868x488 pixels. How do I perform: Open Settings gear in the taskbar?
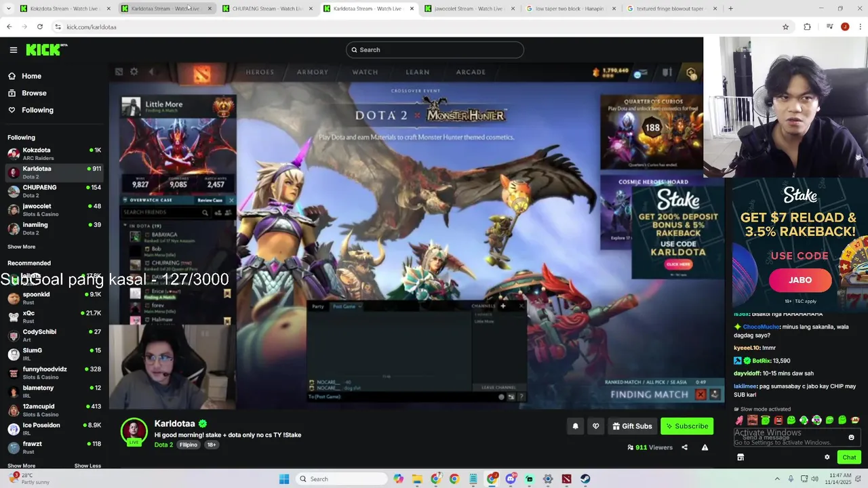point(548,479)
